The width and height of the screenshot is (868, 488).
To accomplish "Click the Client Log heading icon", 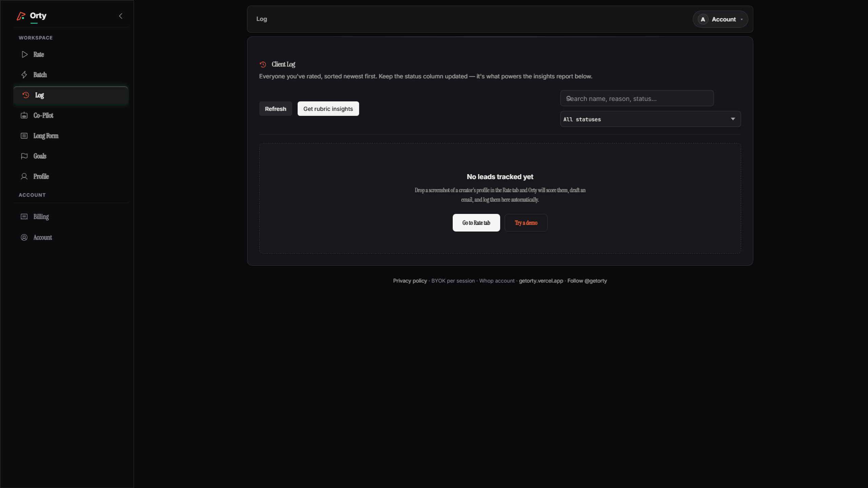I will [263, 64].
